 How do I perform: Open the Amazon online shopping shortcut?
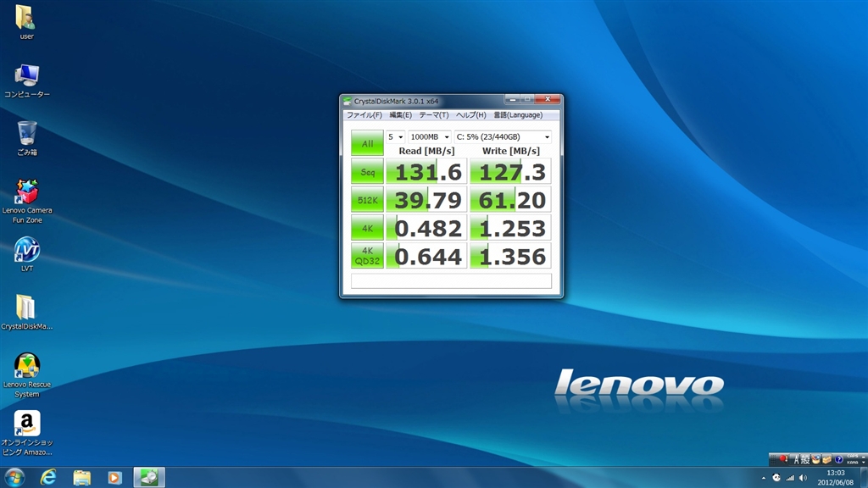pos(26,433)
